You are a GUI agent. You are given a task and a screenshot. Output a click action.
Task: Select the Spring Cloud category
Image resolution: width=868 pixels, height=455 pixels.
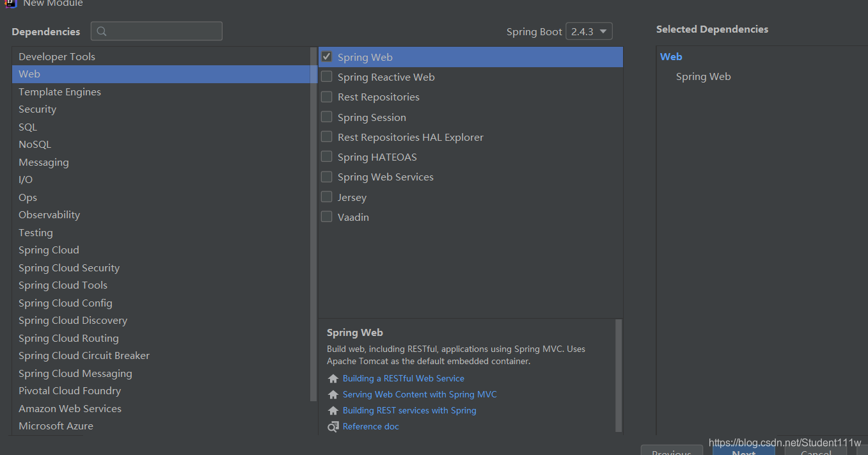161,250
